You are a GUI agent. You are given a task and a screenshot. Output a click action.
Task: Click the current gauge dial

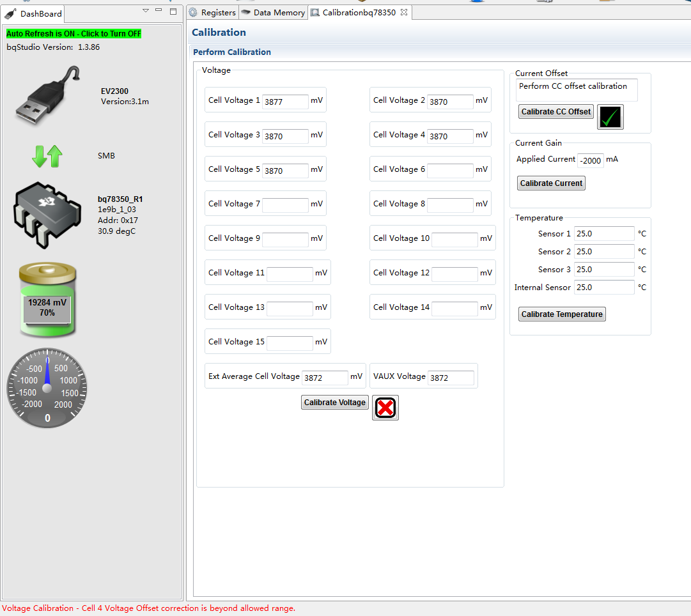47,388
